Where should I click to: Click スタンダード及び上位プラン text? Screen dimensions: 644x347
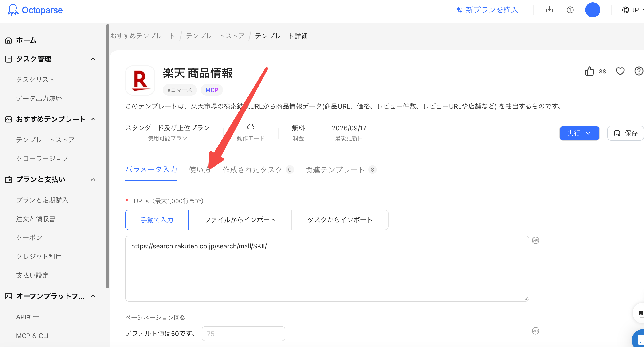[x=167, y=128]
